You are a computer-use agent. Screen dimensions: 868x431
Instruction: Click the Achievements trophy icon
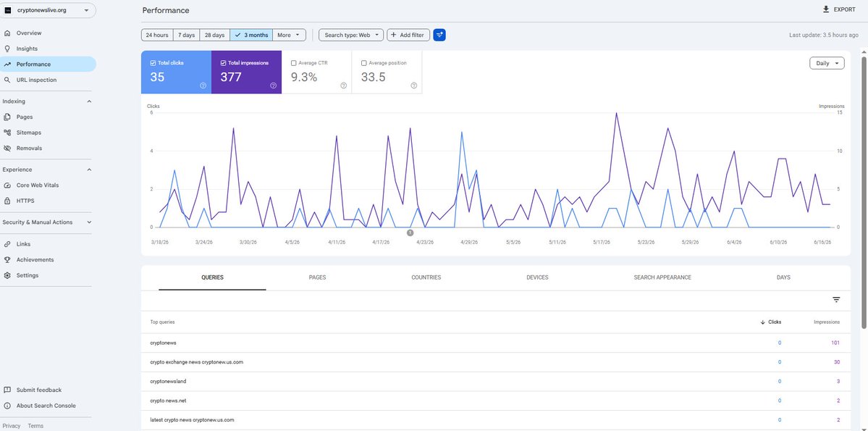click(x=7, y=259)
